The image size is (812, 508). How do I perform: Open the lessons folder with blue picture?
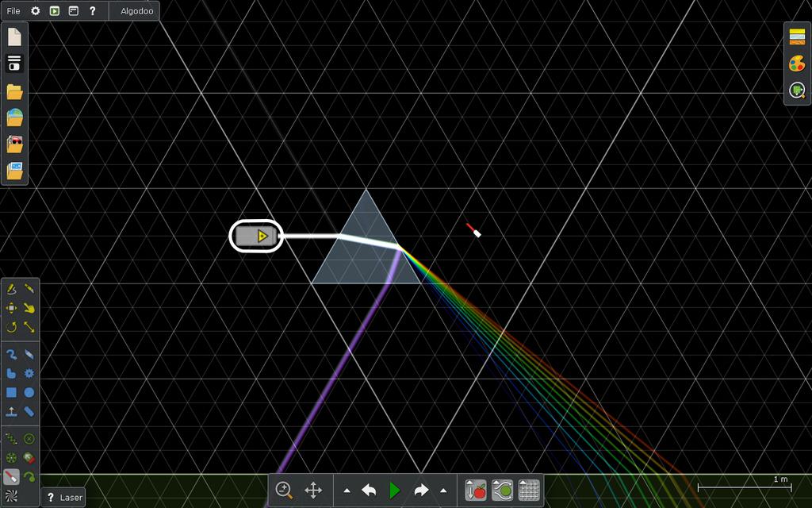14,170
